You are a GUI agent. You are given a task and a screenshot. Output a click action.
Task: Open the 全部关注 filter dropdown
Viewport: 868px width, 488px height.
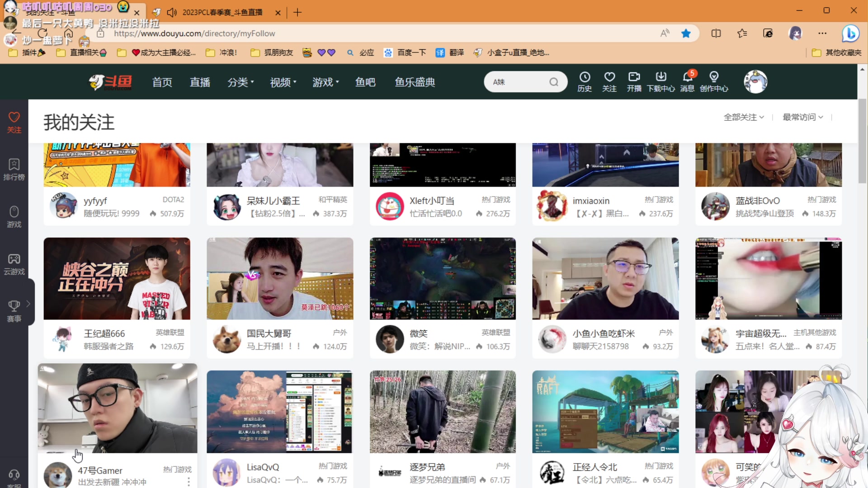coord(743,117)
